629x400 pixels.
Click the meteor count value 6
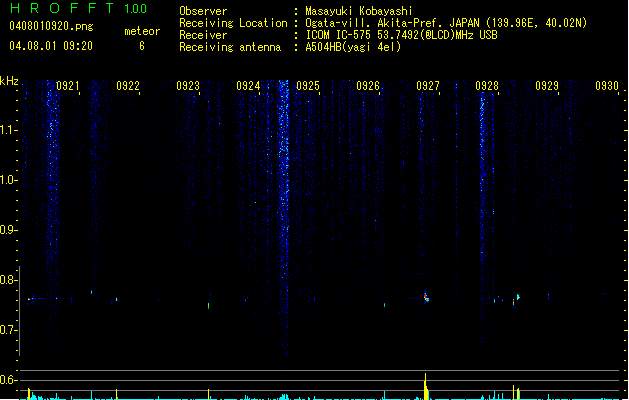point(142,46)
